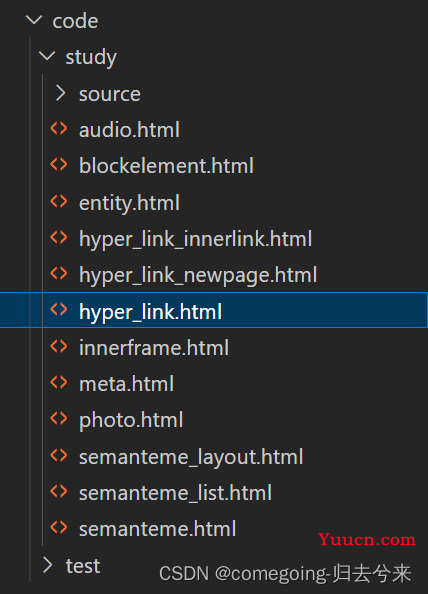
Task: Select the hyper_link.html file name
Action: pyautogui.click(x=150, y=312)
